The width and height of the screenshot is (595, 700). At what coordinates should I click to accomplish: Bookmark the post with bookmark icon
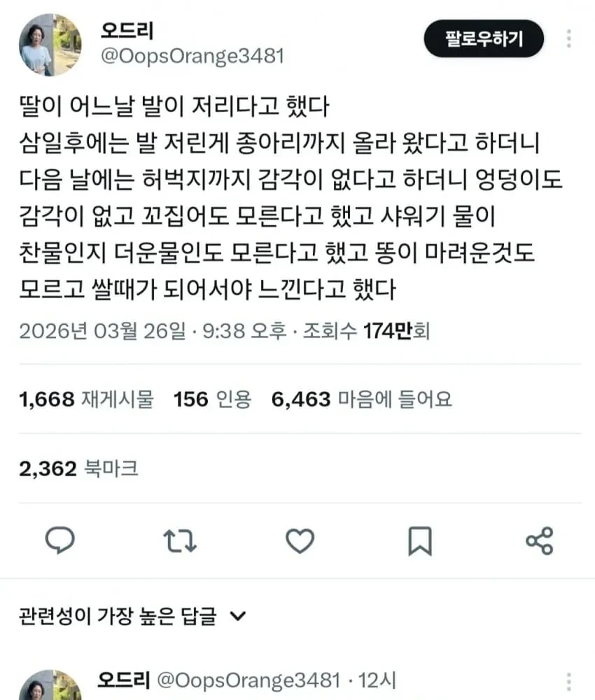pos(420,541)
